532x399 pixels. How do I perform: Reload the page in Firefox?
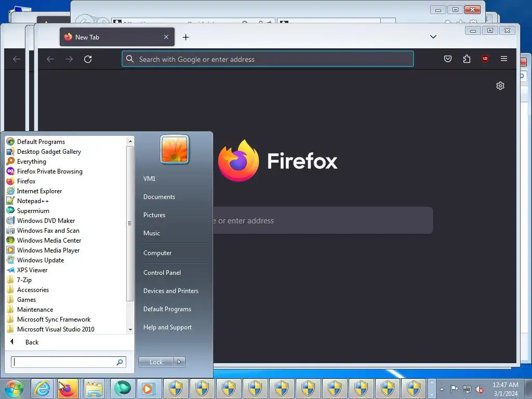coord(88,59)
